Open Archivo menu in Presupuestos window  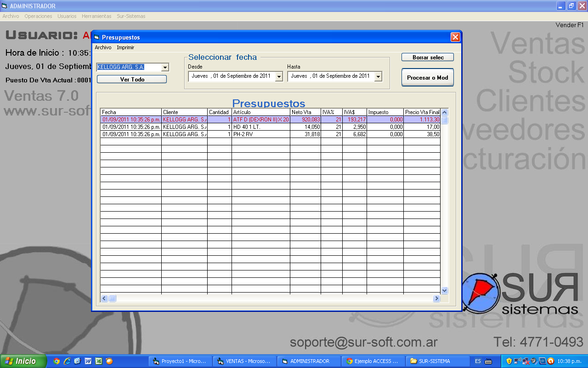pyautogui.click(x=103, y=47)
